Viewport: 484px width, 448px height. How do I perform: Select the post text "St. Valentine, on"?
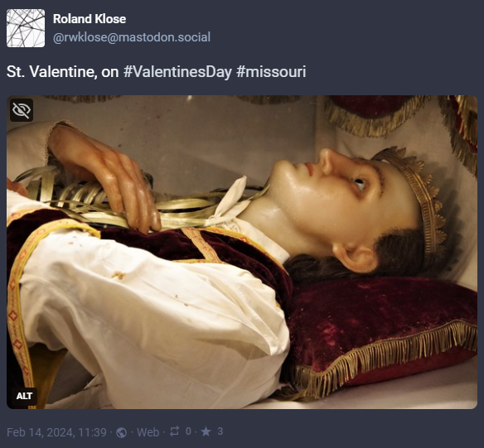63,72
